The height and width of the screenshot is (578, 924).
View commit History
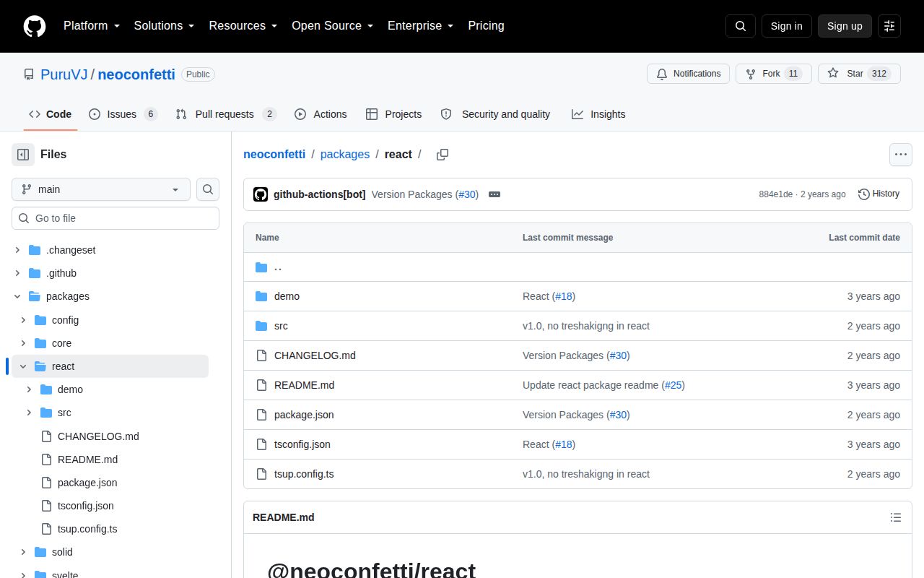[x=879, y=194]
